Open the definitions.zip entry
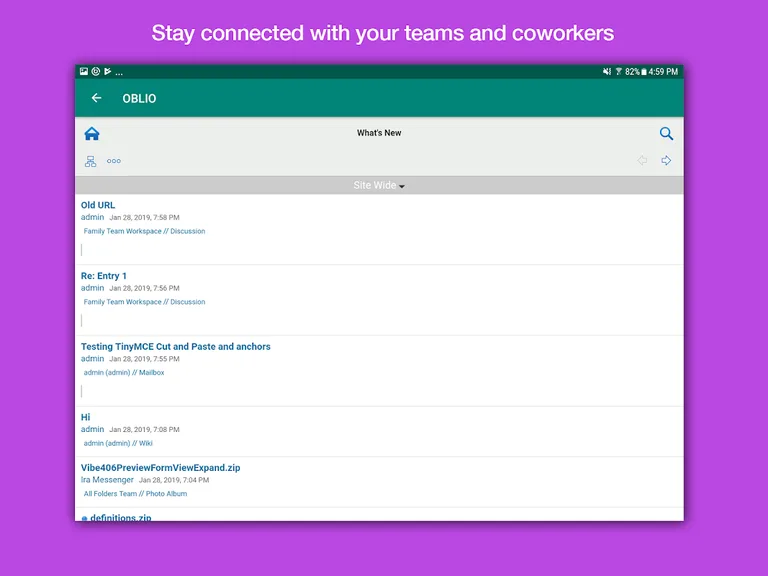Viewport: 768px width, 576px height. (120, 517)
